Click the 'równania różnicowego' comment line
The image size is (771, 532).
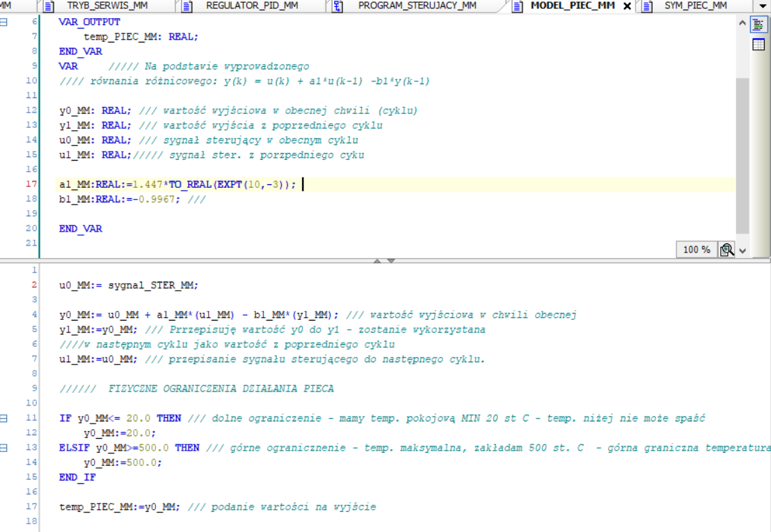click(244, 81)
